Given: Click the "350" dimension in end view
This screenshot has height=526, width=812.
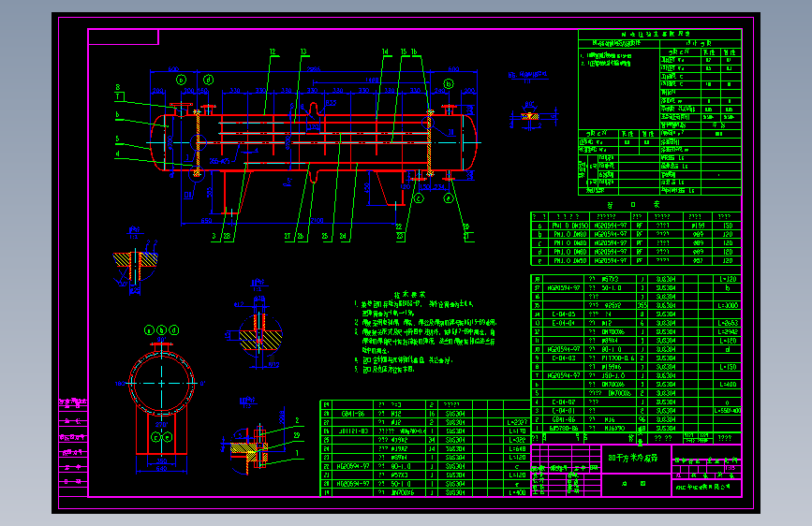Looking at the screenshot, I should (x=162, y=460).
